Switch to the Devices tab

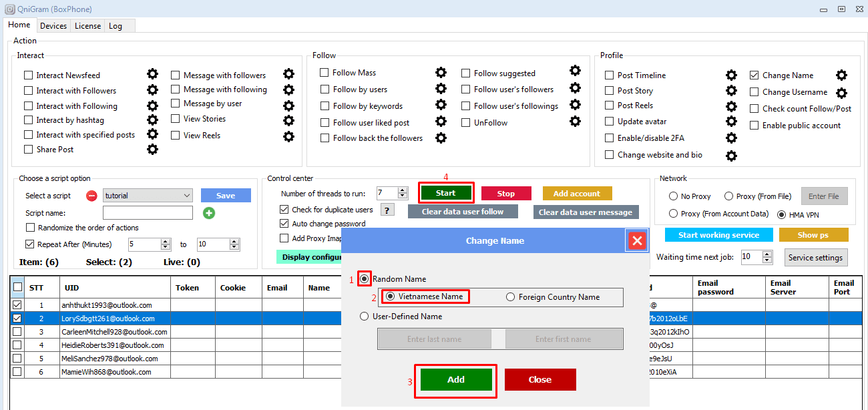pyautogui.click(x=53, y=26)
